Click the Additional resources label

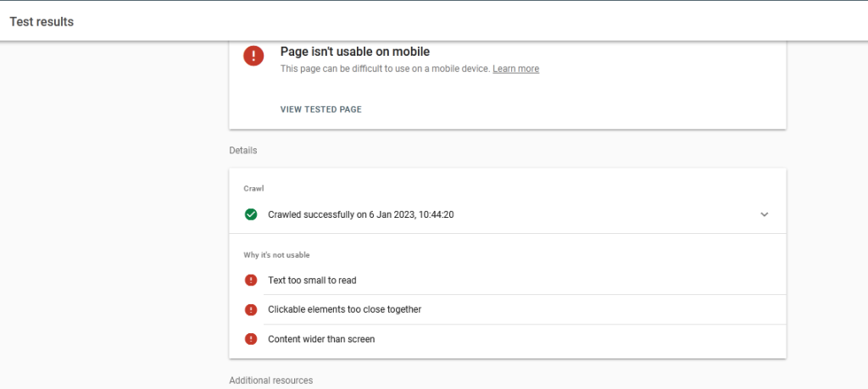(270, 381)
